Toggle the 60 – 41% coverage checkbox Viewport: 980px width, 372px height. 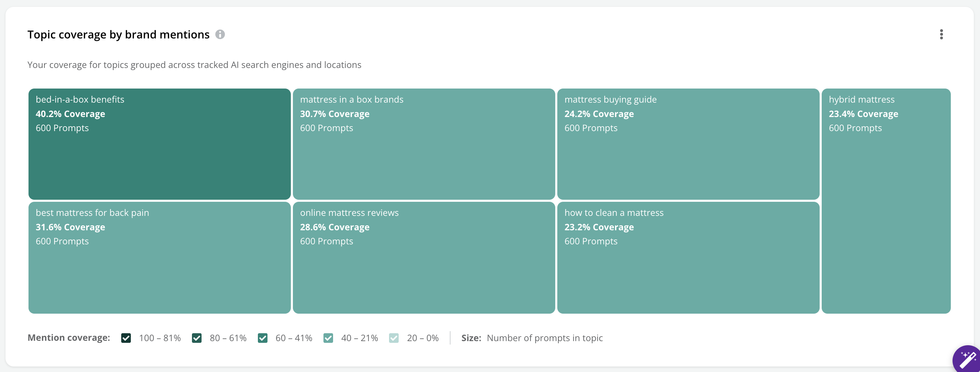pos(262,338)
